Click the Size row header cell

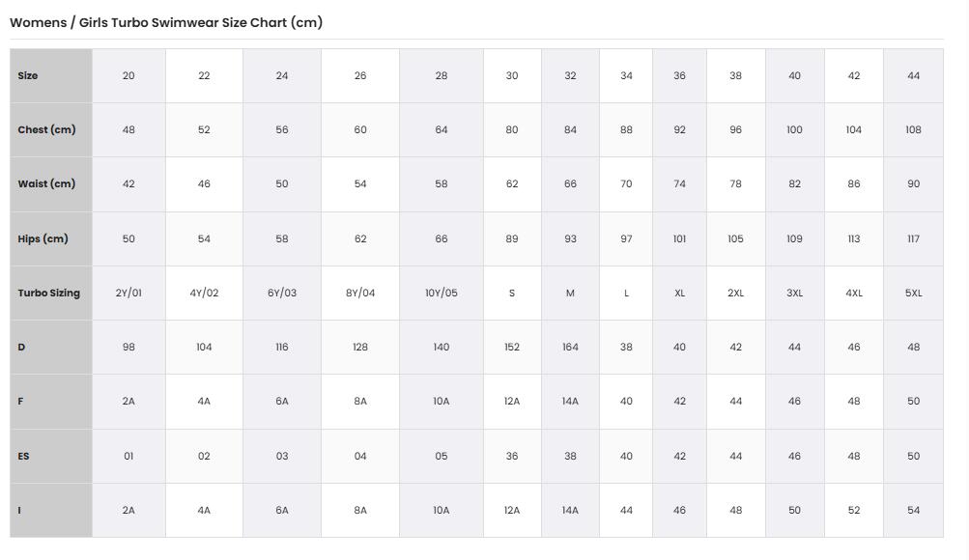[x=50, y=76]
